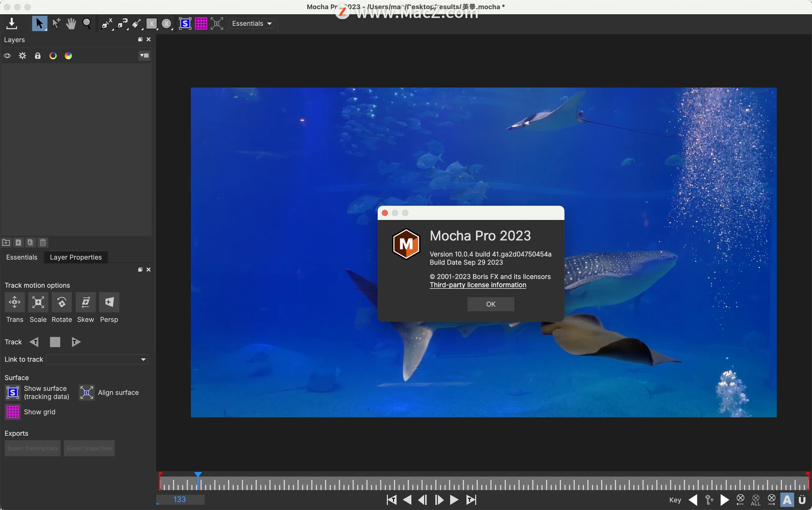Select the Pan hand tool
The width and height of the screenshot is (812, 510).
click(x=71, y=24)
